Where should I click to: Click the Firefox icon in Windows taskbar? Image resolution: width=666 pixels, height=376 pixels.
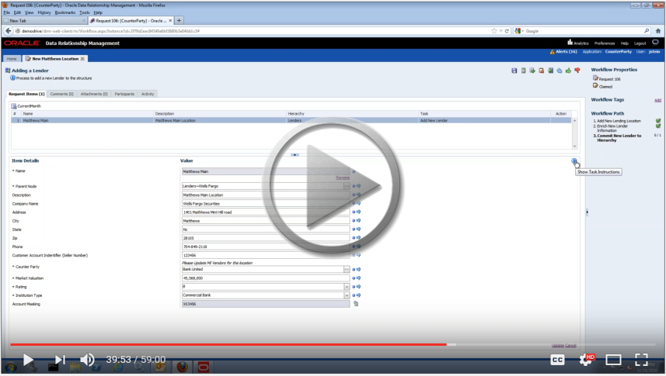click(182, 367)
